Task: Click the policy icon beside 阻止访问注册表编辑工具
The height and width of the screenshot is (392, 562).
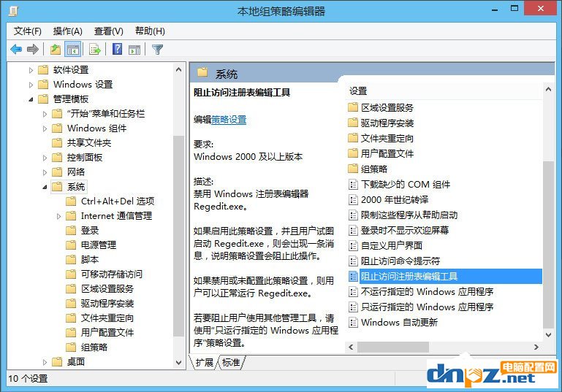Action: (353, 277)
